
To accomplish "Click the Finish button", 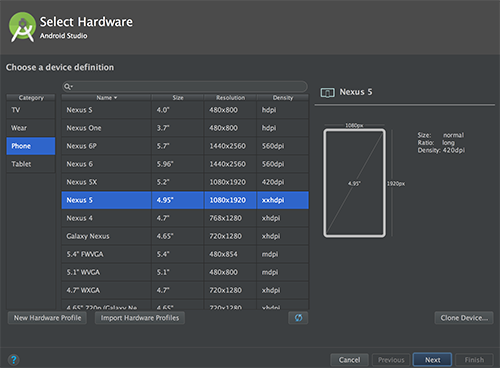I will pos(474,360).
